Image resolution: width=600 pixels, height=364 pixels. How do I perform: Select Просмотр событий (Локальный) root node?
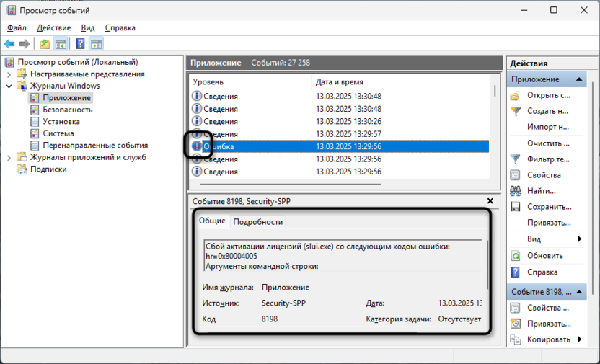78,62
